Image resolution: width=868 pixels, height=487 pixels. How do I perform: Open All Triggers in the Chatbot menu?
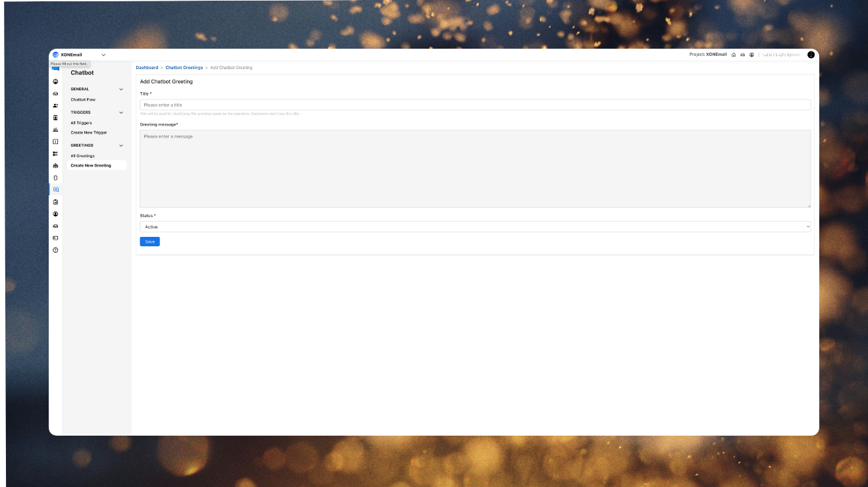82,123
